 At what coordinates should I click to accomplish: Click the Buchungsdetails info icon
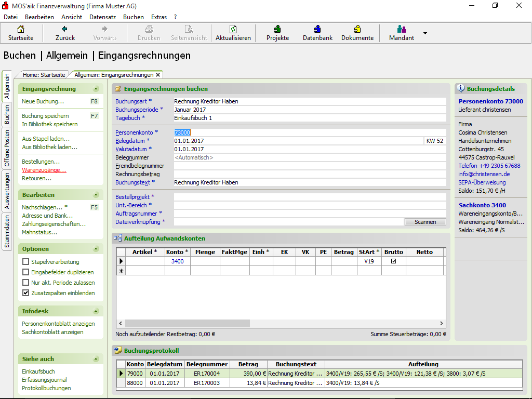tap(461, 89)
